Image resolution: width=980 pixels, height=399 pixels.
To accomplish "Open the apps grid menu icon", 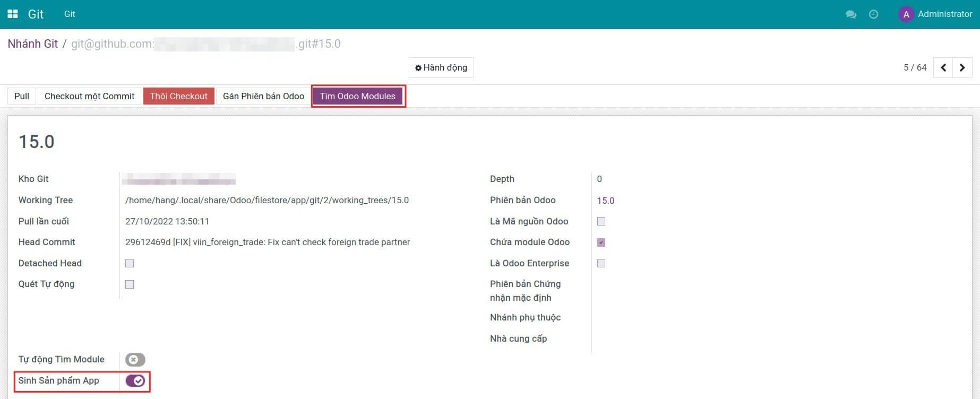I will 13,14.
